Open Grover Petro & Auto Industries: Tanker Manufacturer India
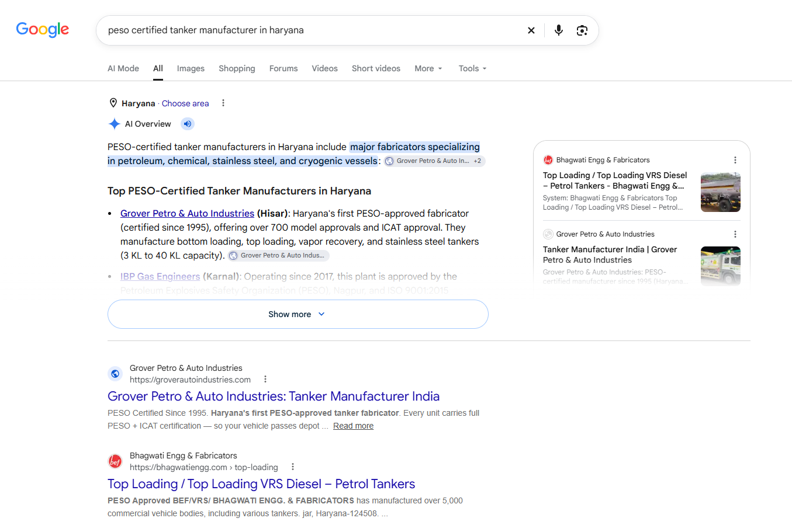792x532 pixels. 274,396
